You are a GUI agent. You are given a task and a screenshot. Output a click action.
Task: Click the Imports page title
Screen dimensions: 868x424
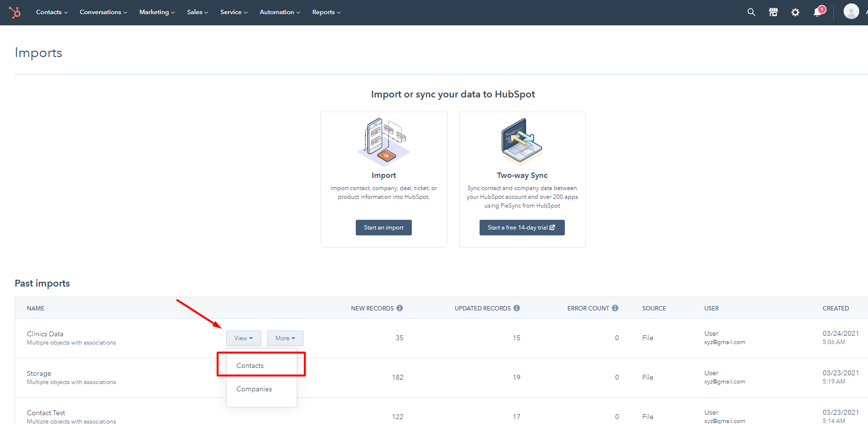click(39, 53)
